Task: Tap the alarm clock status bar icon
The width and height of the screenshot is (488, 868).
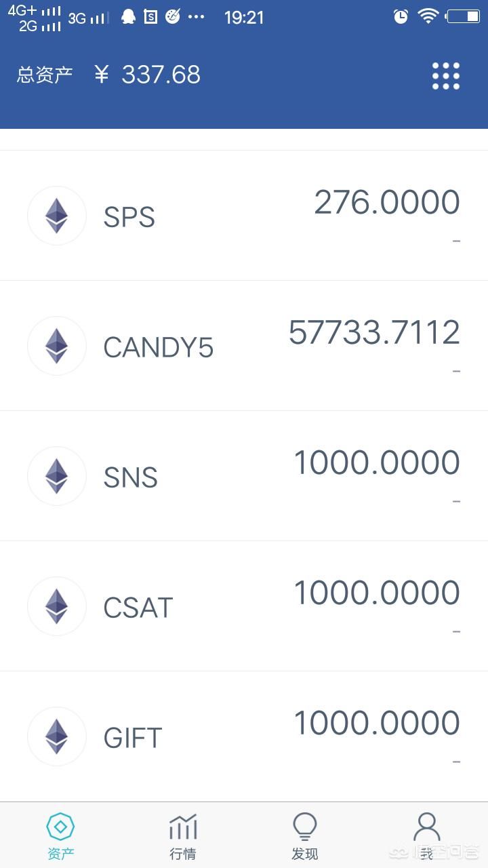Action: pos(401,17)
